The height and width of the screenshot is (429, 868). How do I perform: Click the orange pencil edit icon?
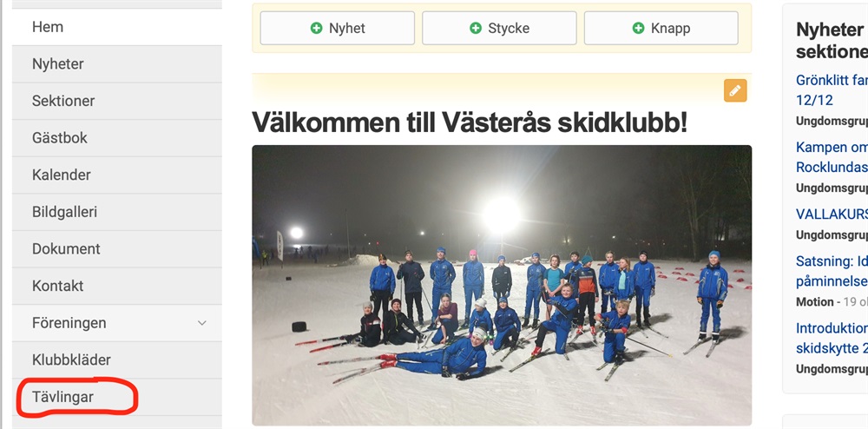click(x=735, y=91)
